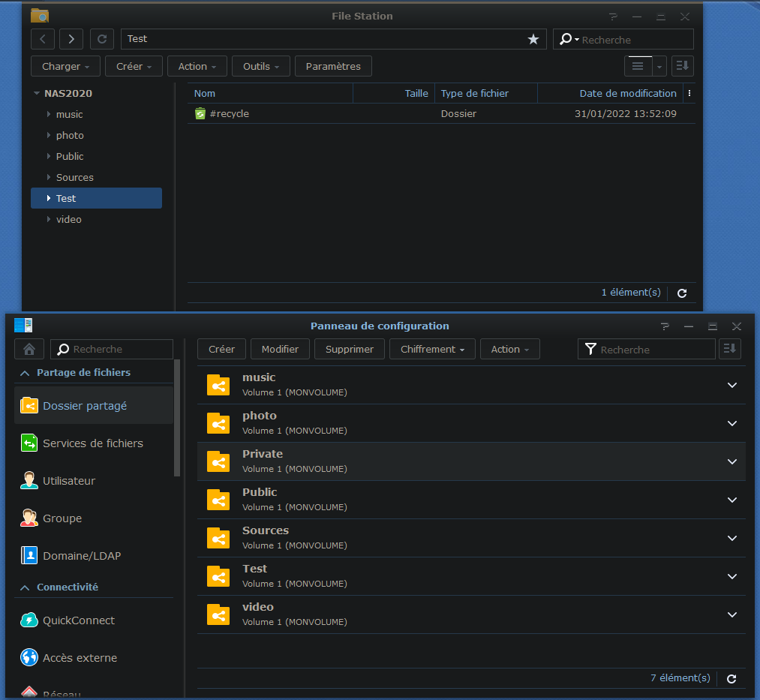The image size is (760, 700).
Task: Open Accès externe in sidebar
Action: click(x=80, y=658)
